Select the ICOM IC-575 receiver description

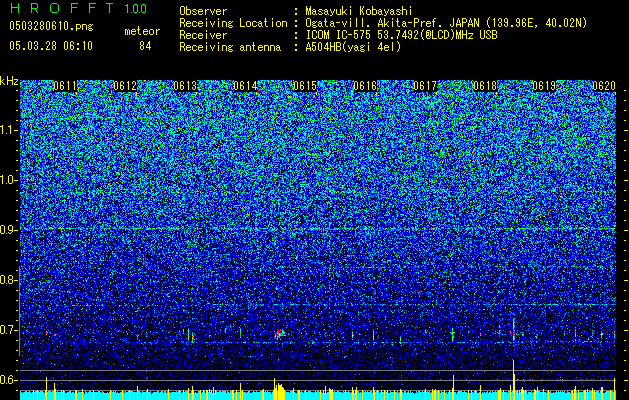[401, 35]
